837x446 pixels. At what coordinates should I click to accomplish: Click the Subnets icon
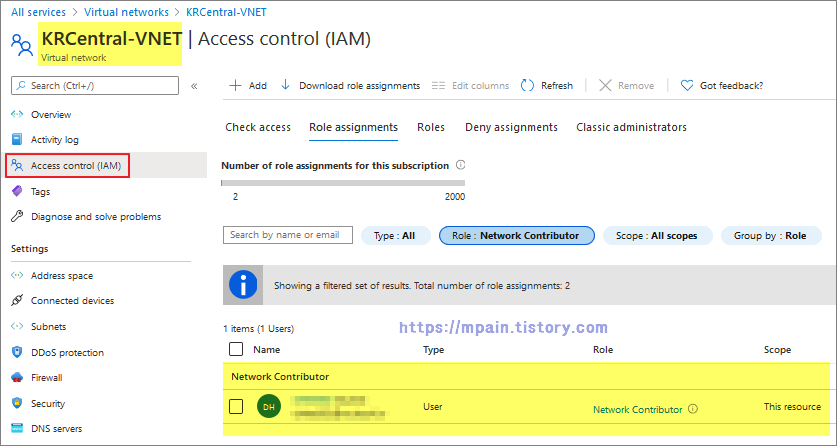[17, 326]
